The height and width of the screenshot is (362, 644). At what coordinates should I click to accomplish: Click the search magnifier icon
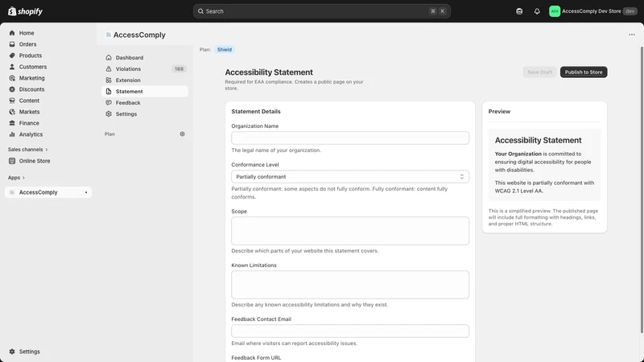[x=200, y=11]
